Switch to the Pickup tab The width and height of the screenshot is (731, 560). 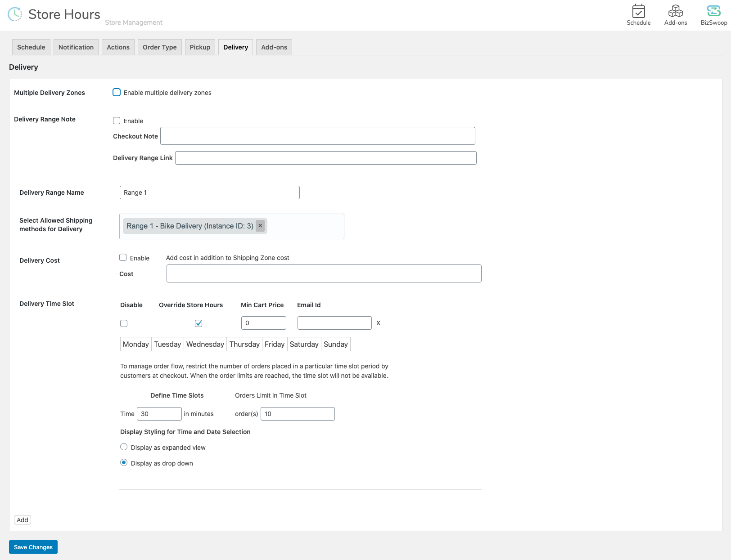(x=199, y=47)
